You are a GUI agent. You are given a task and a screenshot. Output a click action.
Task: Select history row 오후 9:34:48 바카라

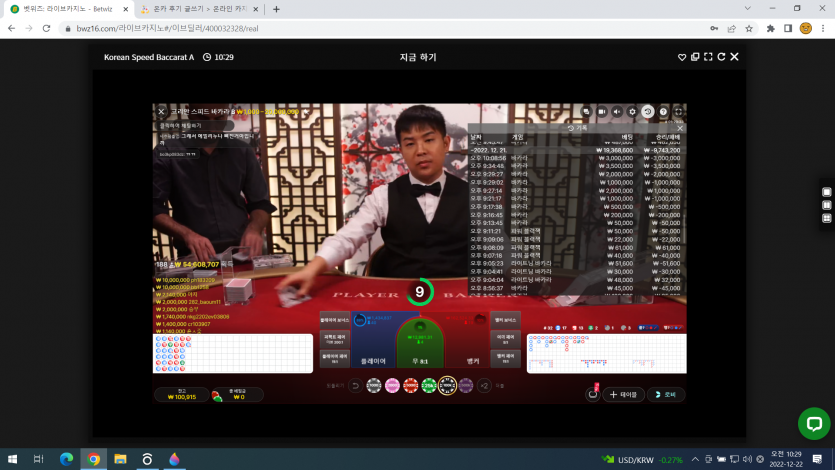coord(575,166)
